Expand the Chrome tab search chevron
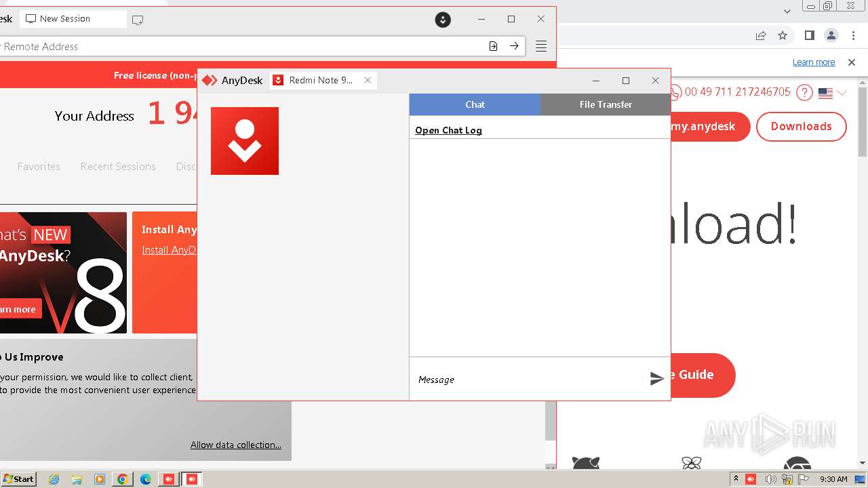Image resolution: width=868 pixels, height=488 pixels. [x=787, y=11]
